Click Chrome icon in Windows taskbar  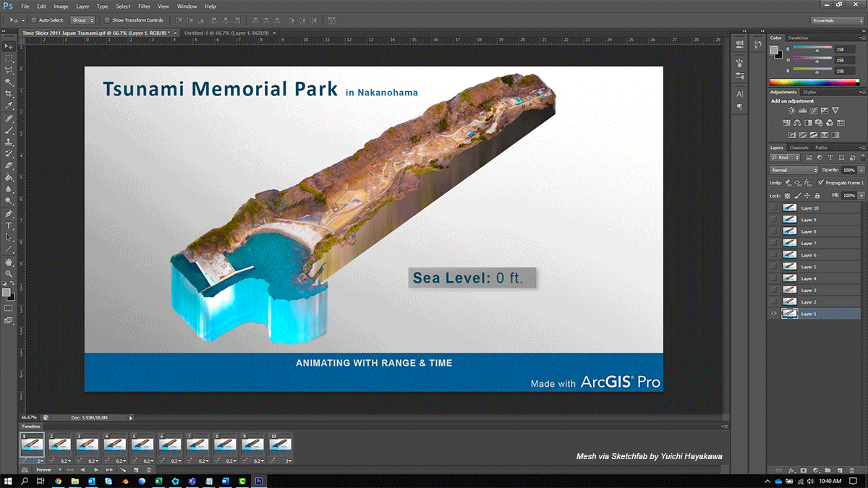[x=57, y=481]
